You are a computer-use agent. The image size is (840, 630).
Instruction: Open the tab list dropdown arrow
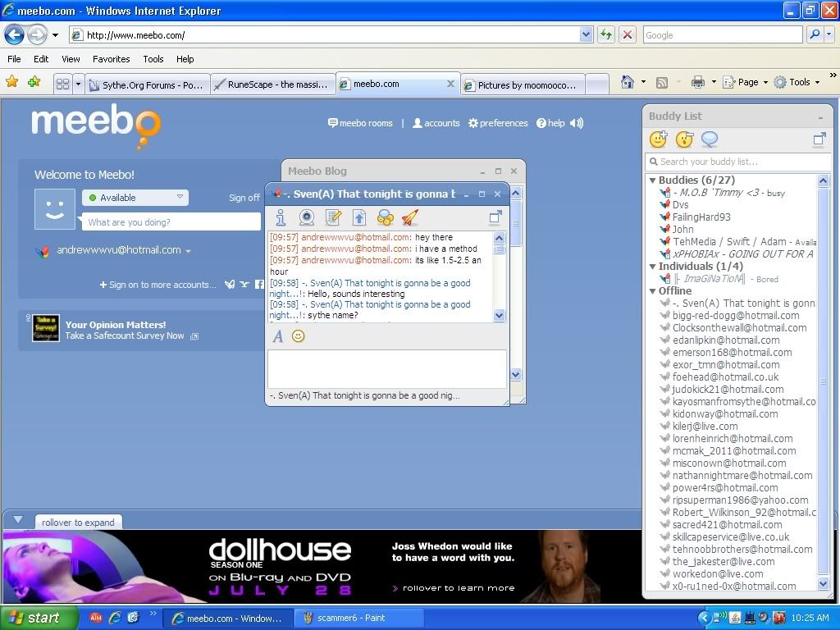click(x=78, y=84)
